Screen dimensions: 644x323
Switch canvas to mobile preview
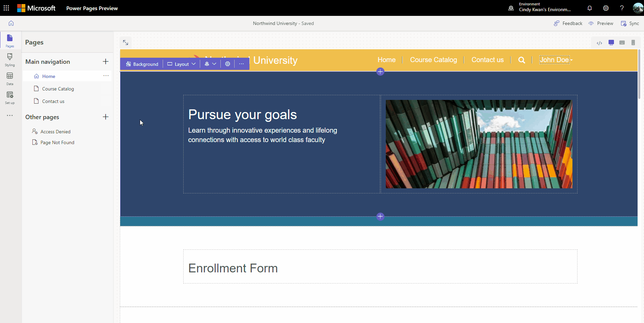634,43
